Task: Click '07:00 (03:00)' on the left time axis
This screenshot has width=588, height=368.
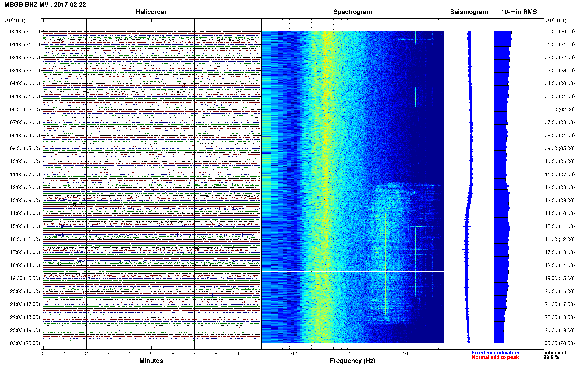Action: click(25, 122)
